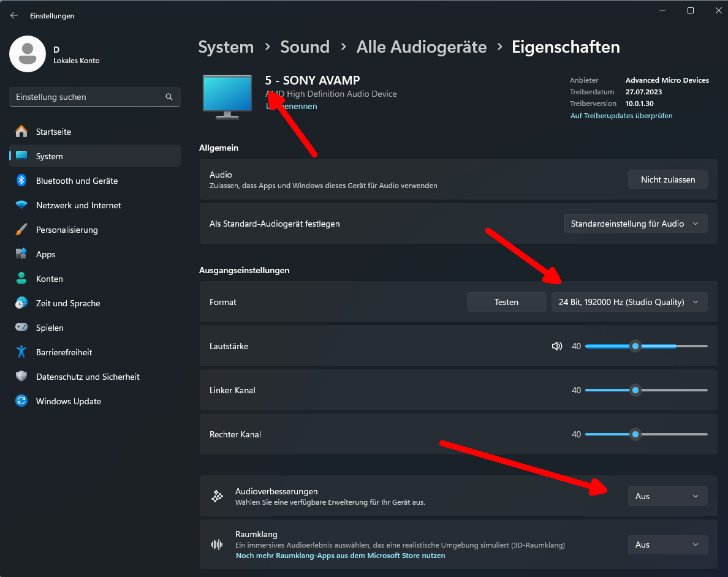Click the user profile avatar

(x=28, y=54)
